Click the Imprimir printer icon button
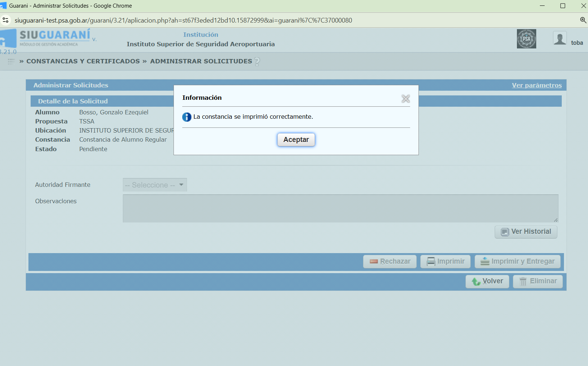 point(445,261)
